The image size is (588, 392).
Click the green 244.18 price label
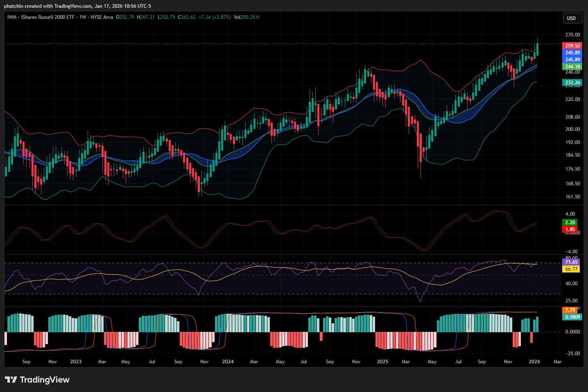572,67
